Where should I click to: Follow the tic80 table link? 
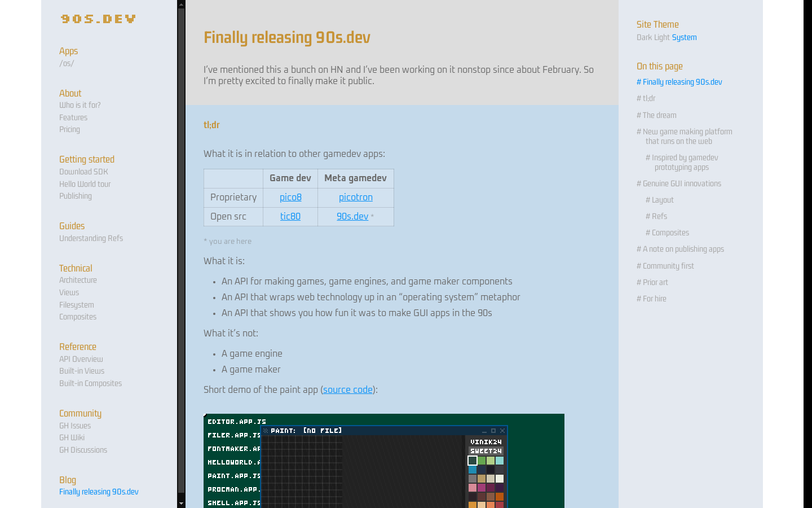(x=290, y=216)
